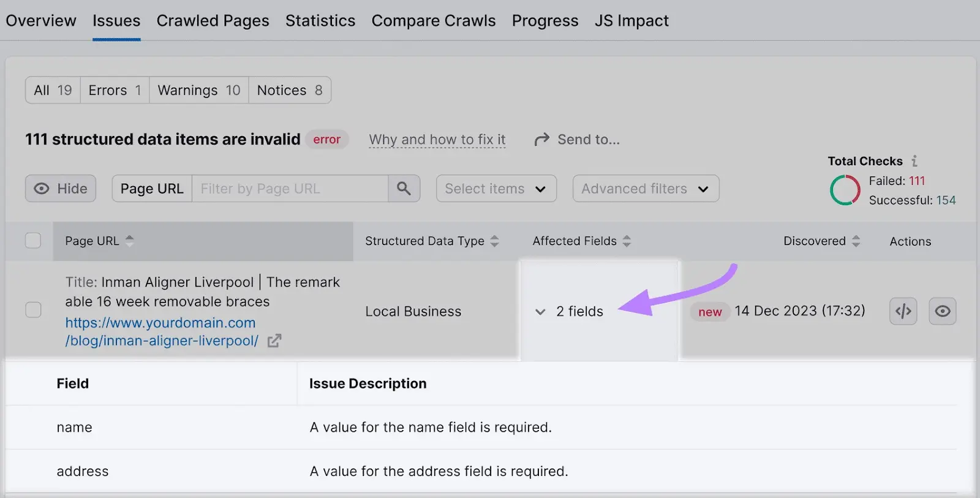This screenshot has width=980, height=498.
Task: Open the Advanced filters dropdown
Action: point(645,188)
